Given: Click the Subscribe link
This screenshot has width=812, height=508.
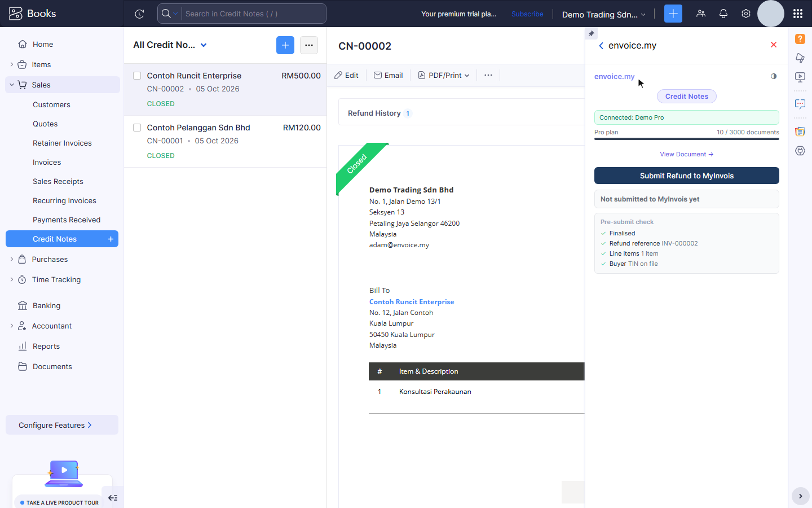Looking at the screenshot, I should (x=527, y=14).
